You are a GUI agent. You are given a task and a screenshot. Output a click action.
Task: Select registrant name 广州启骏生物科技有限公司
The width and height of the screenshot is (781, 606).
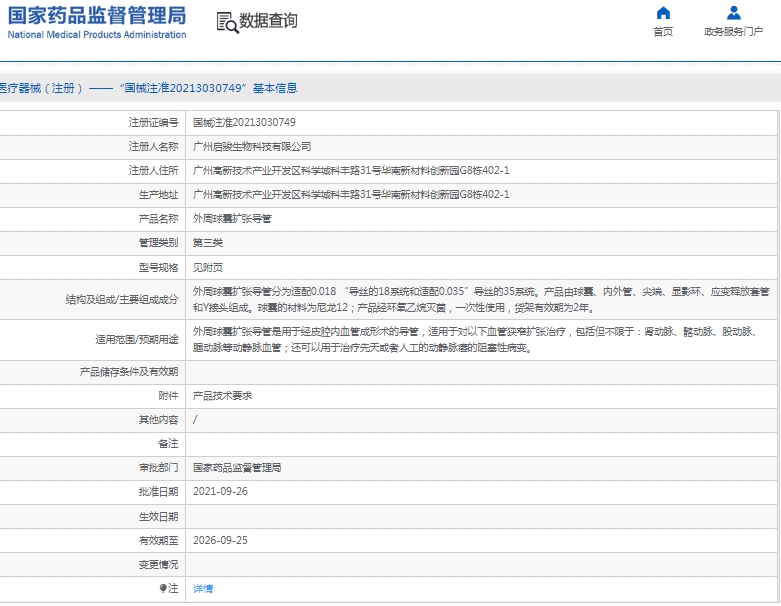tap(252, 146)
